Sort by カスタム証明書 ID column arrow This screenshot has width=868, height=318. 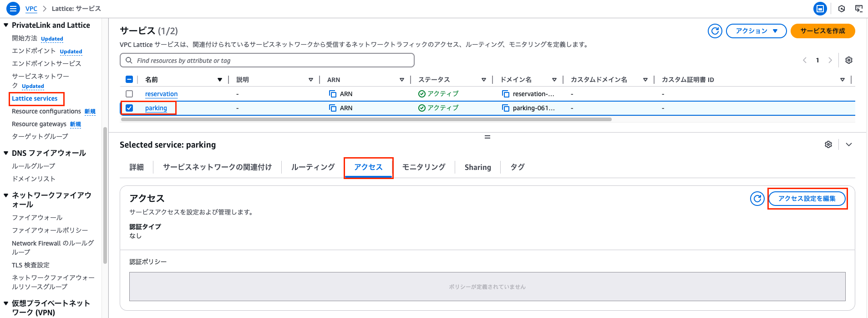(x=843, y=80)
